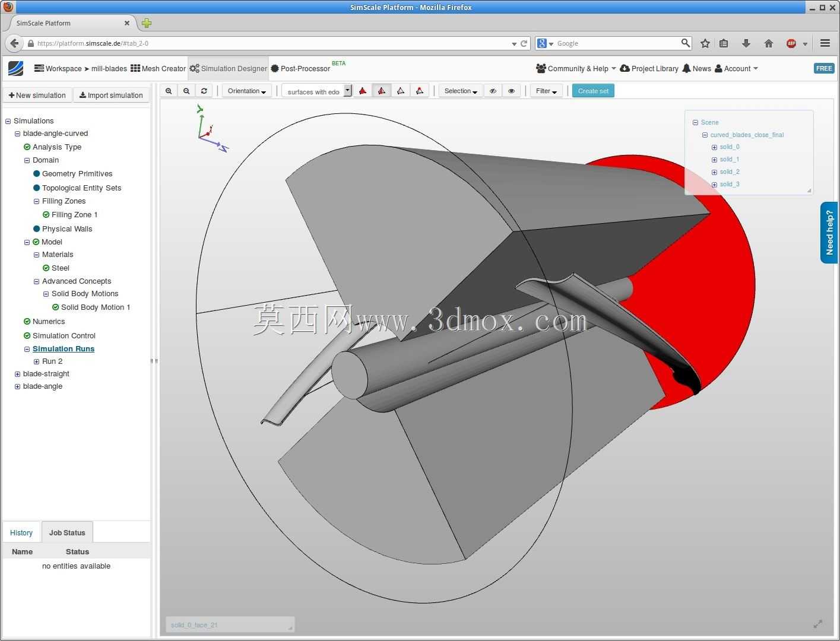
Task: Expand solid_3 in the scene tree
Action: [x=714, y=185]
